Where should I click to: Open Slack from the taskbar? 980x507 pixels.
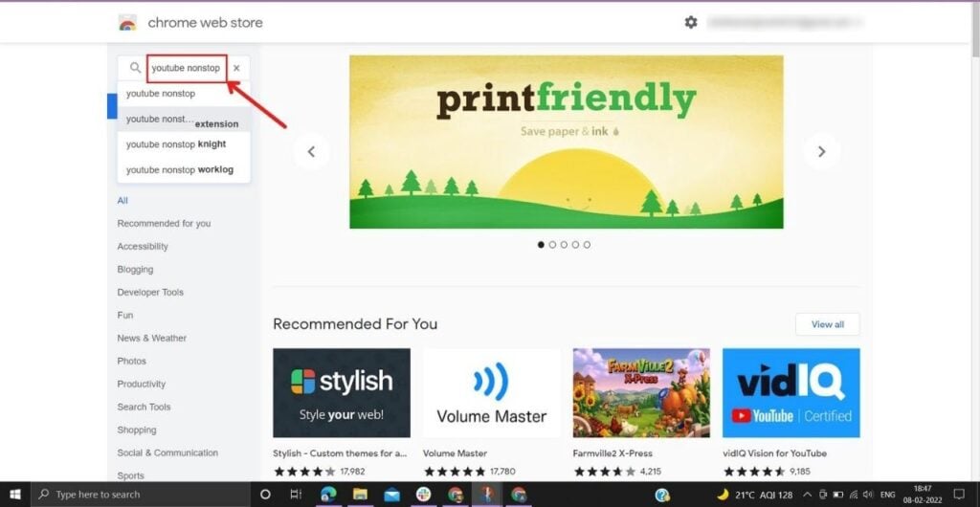(424, 495)
